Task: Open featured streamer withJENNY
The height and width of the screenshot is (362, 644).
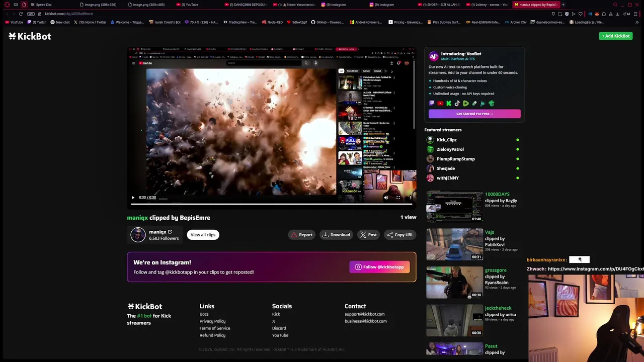Action: [448, 178]
